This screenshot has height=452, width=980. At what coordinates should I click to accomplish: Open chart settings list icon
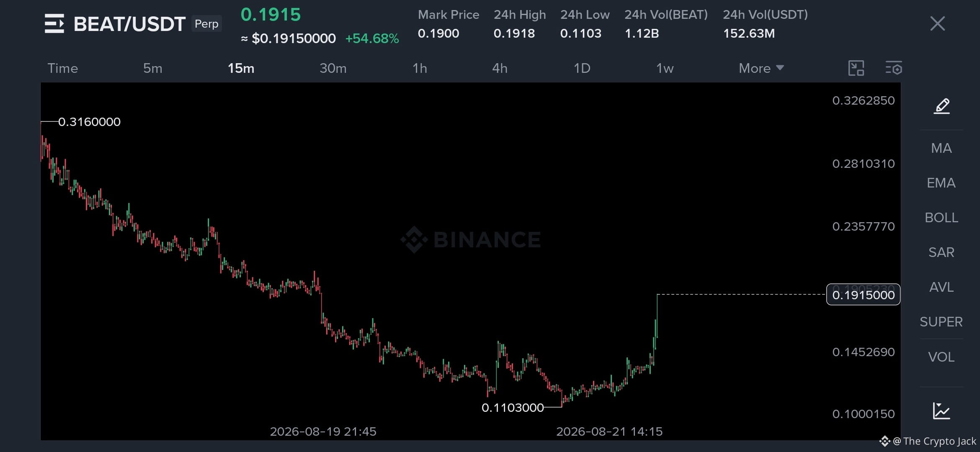[894, 68]
